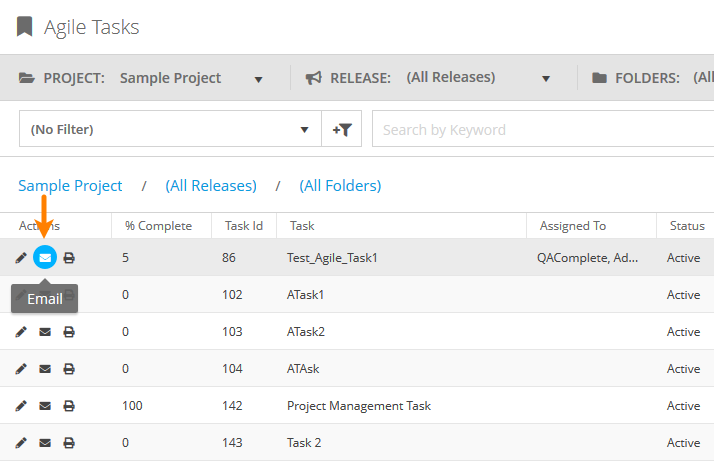The width and height of the screenshot is (714, 465).
Task: Click the Task Id column header
Action: tap(243, 226)
